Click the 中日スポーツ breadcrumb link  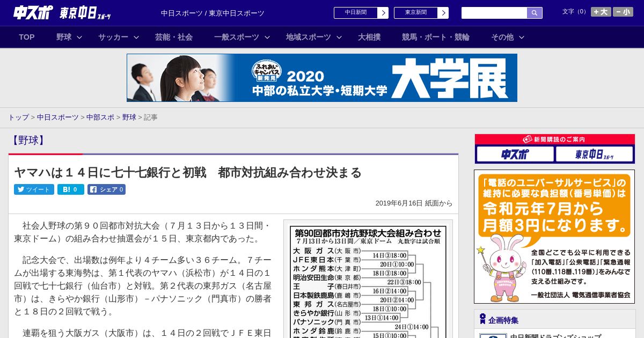click(57, 117)
